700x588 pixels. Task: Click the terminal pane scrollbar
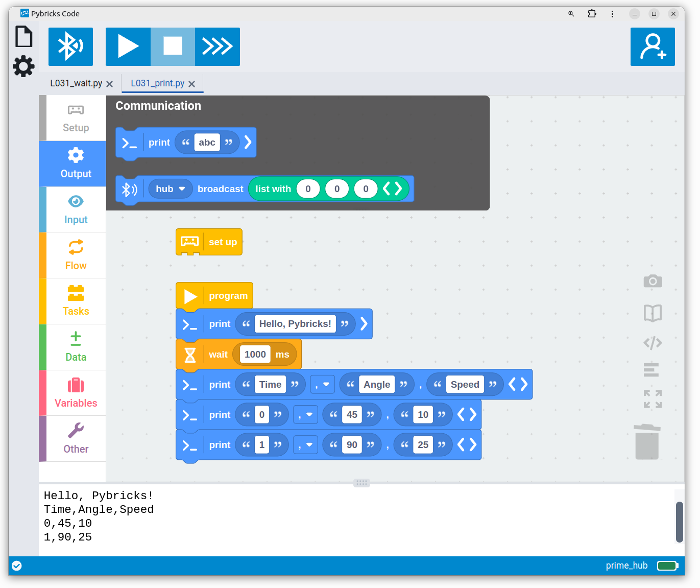pos(680,522)
